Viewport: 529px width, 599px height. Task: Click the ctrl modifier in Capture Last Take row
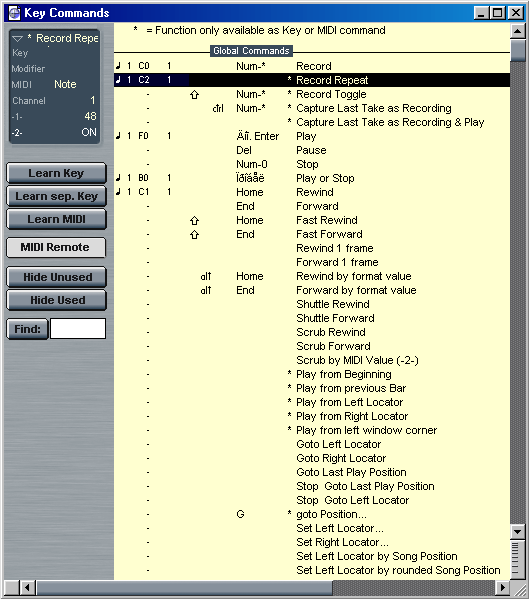coord(218,108)
